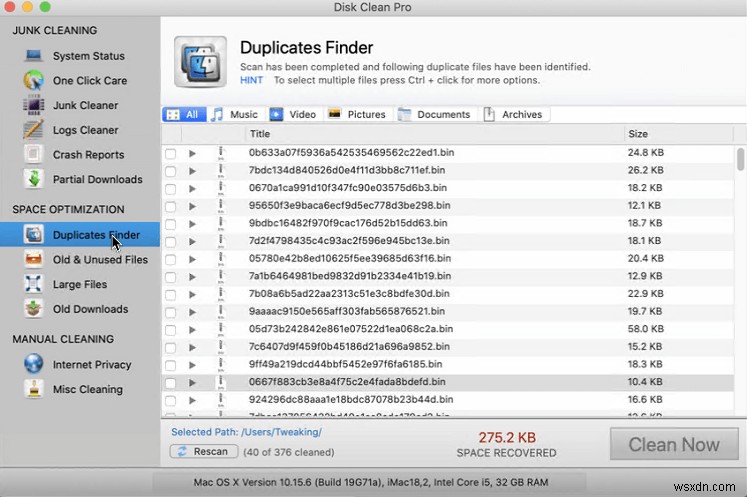Click the Logs Cleaner pencil icon
This screenshot has width=747, height=497.
point(33,130)
